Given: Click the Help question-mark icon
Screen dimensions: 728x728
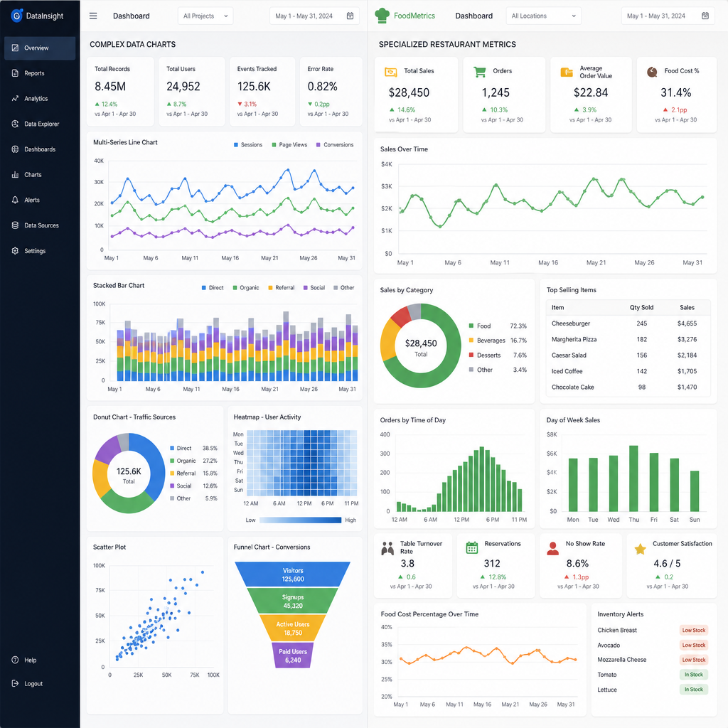Looking at the screenshot, I should [x=16, y=660].
